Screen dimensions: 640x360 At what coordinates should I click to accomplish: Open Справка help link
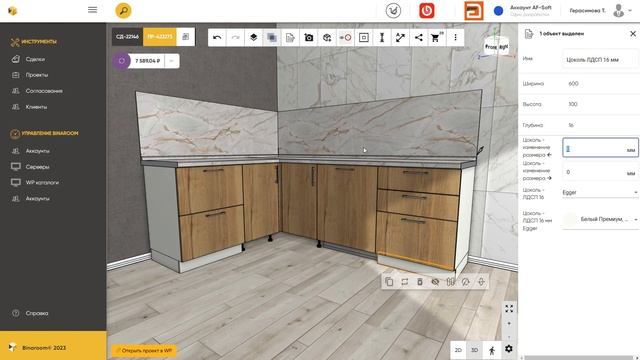click(x=37, y=313)
